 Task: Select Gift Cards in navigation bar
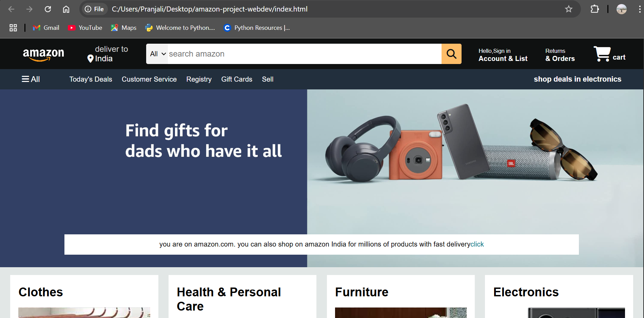click(237, 79)
